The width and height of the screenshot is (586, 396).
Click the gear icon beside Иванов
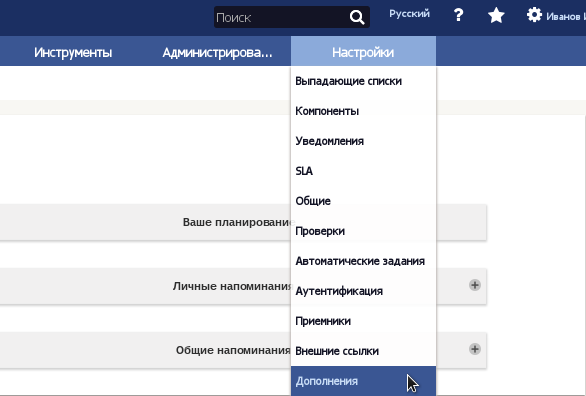[x=534, y=15]
